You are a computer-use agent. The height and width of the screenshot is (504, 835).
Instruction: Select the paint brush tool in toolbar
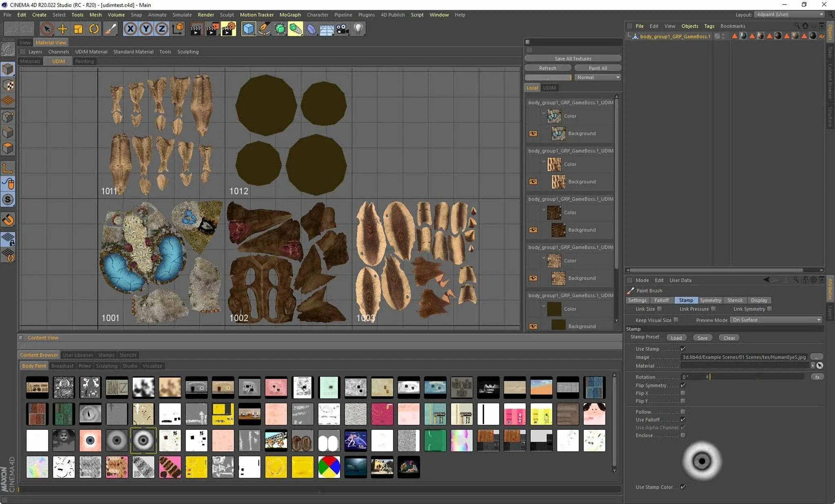(x=110, y=29)
